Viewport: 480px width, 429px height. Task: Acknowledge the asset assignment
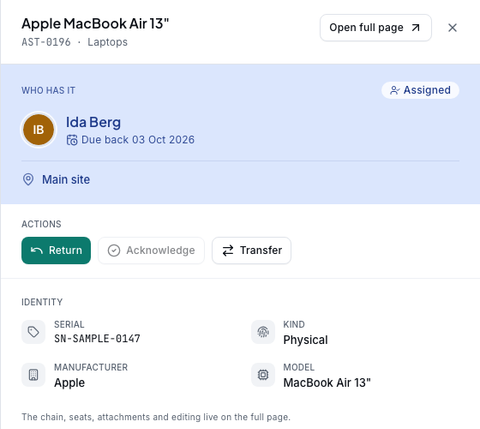click(151, 250)
